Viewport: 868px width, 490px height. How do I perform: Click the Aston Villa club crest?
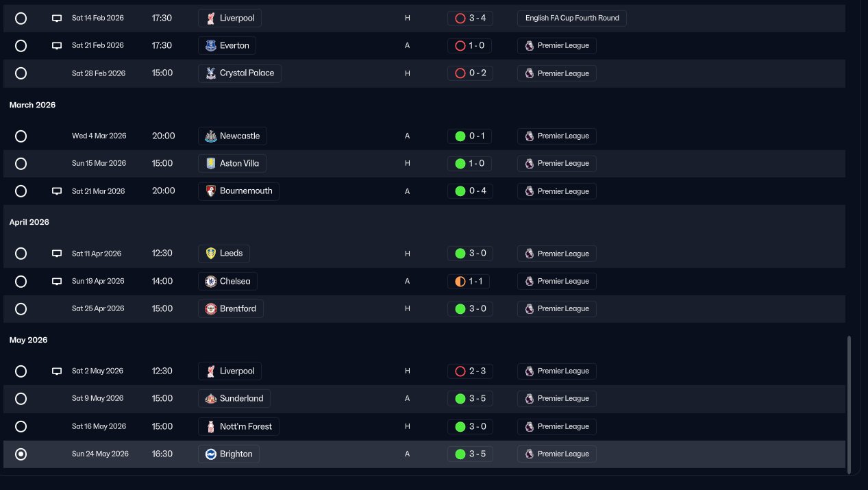(x=211, y=163)
